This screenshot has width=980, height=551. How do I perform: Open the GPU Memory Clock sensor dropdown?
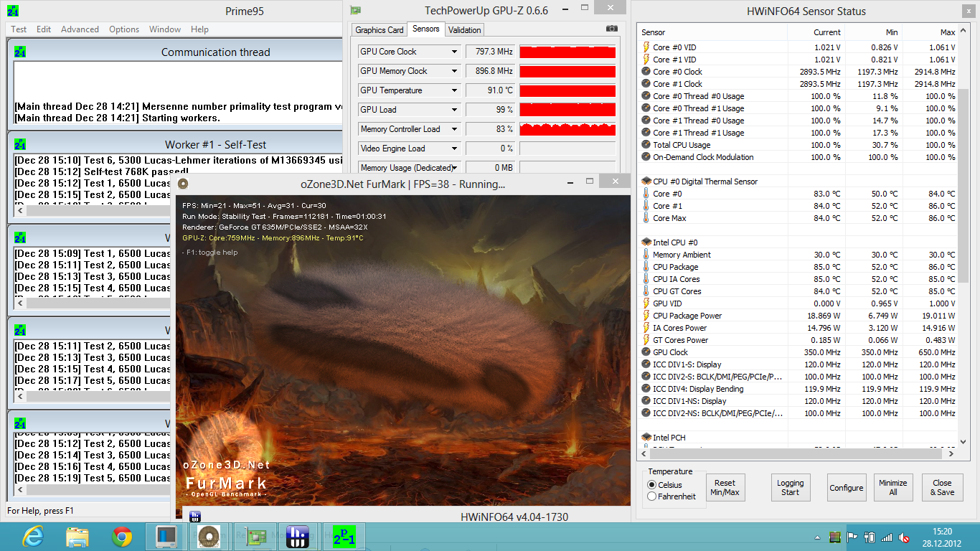455,71
